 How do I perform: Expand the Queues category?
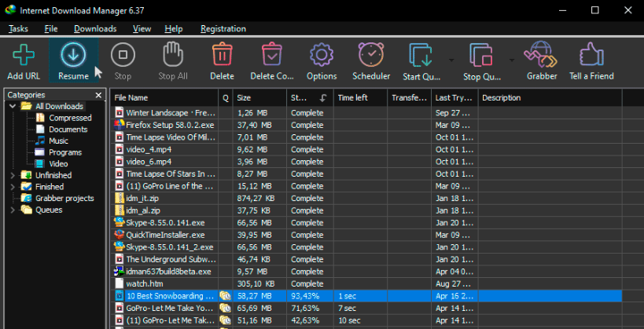pyautogui.click(x=13, y=210)
